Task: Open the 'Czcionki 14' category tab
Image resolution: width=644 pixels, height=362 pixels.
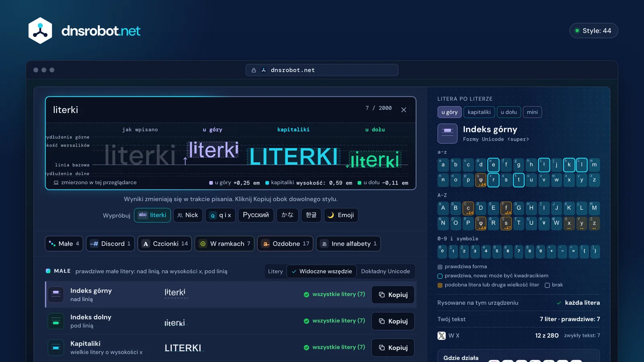Action: pyautogui.click(x=165, y=244)
